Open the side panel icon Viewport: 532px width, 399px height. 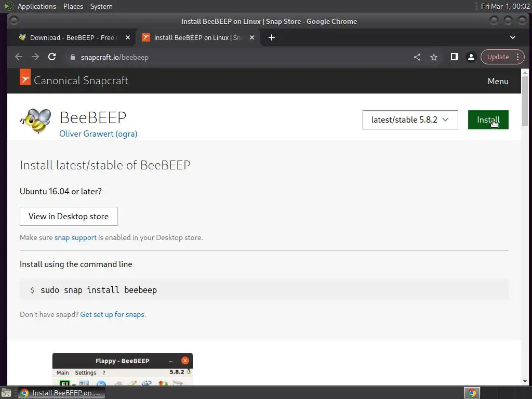click(x=454, y=57)
